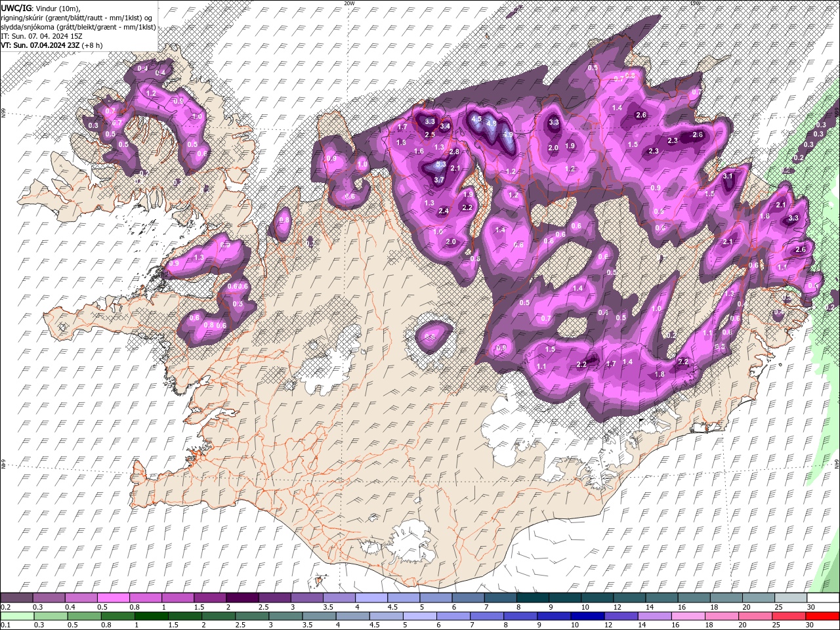Click the 'rigning/skúrir (grænt/blátt/rautt' legend description line
Viewport: 840px width, 630px height.
[x=76, y=17]
